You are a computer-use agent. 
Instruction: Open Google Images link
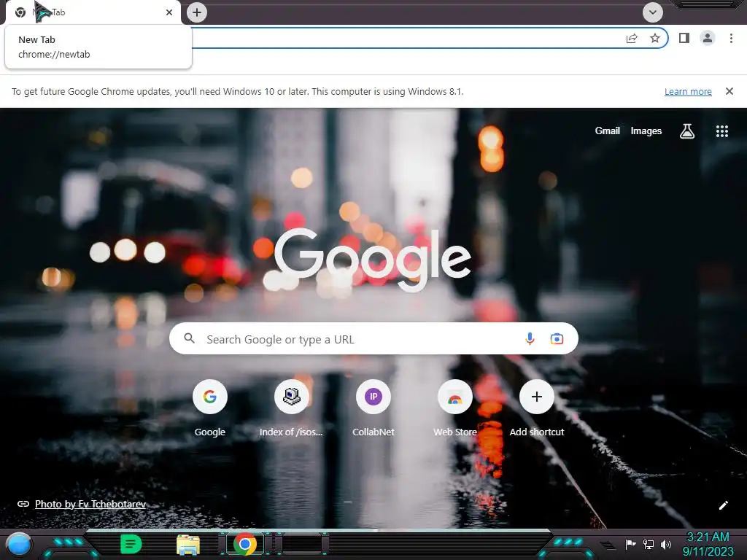(646, 131)
